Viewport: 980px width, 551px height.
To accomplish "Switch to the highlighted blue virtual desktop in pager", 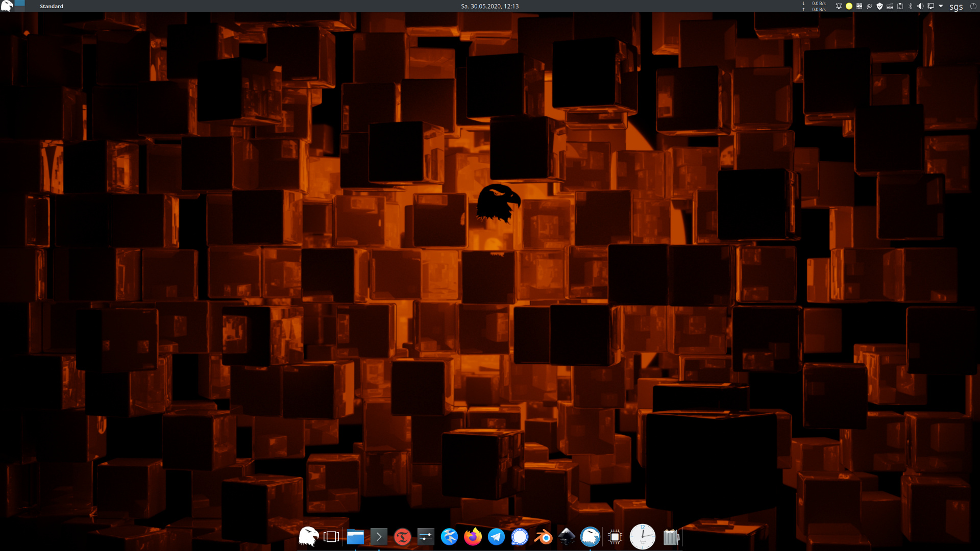I will [19, 3].
